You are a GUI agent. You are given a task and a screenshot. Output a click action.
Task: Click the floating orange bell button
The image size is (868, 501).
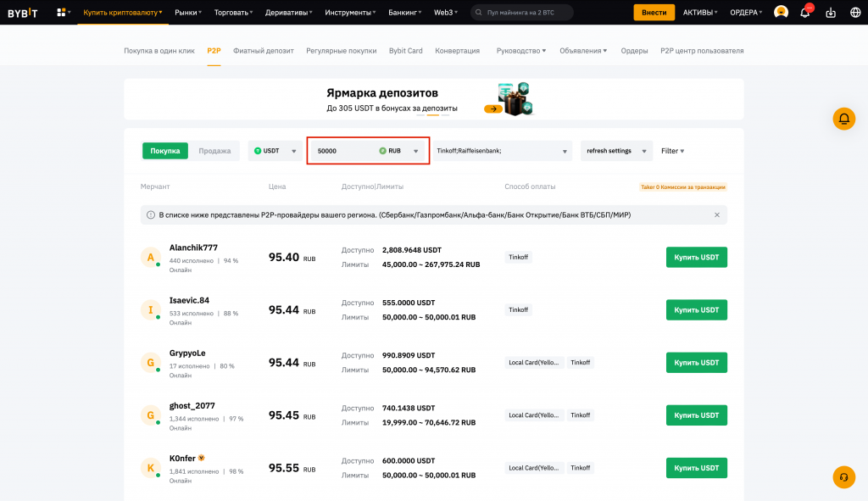[844, 119]
